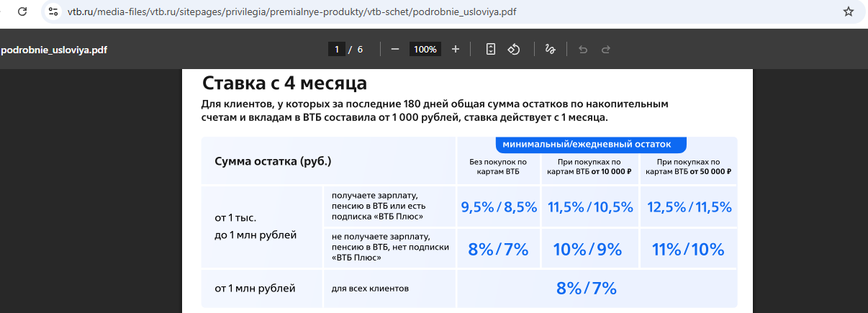Select the page number field showing 1
This screenshot has height=313, width=868.
(336, 49)
